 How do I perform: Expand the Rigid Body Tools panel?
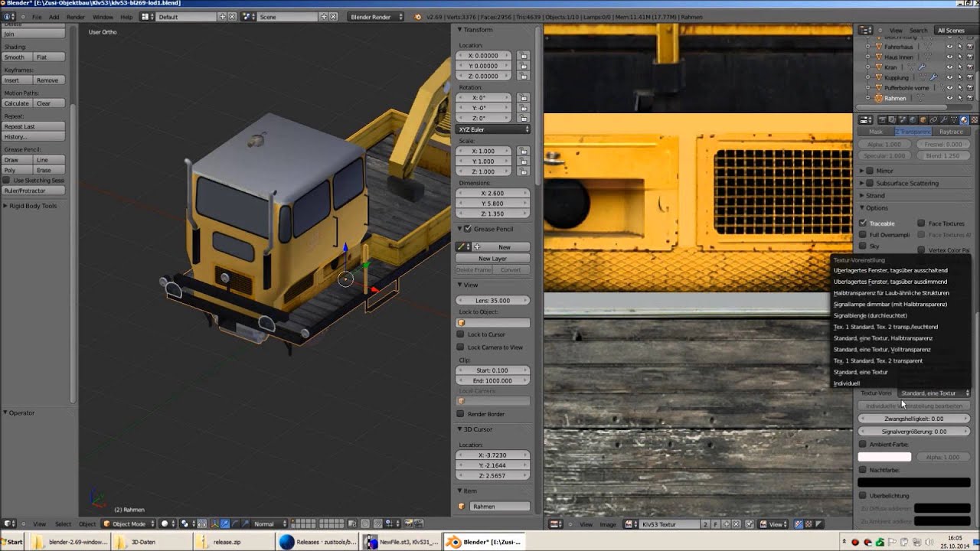pos(33,206)
